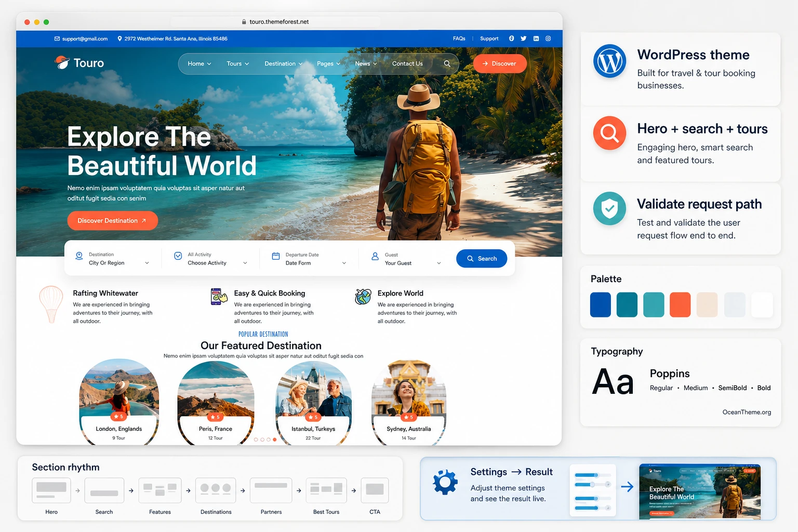
Task: Click the Discover Destination button
Action: pos(112,220)
